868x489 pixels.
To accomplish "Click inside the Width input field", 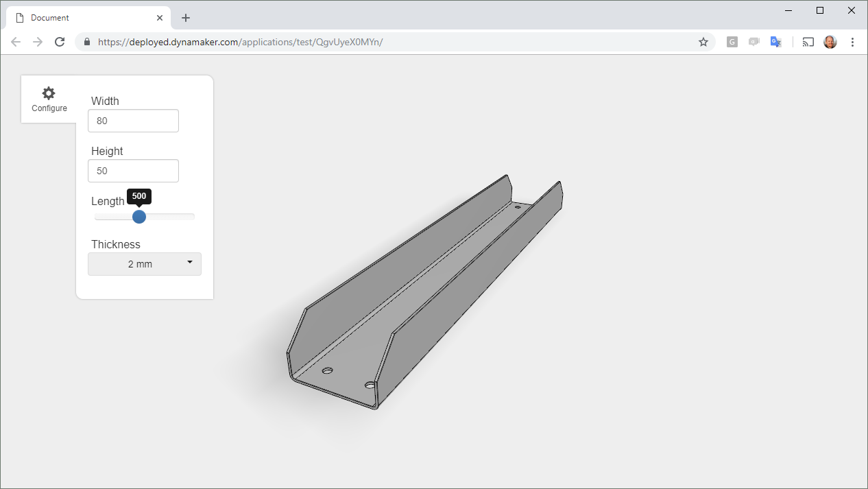I will [x=133, y=120].
